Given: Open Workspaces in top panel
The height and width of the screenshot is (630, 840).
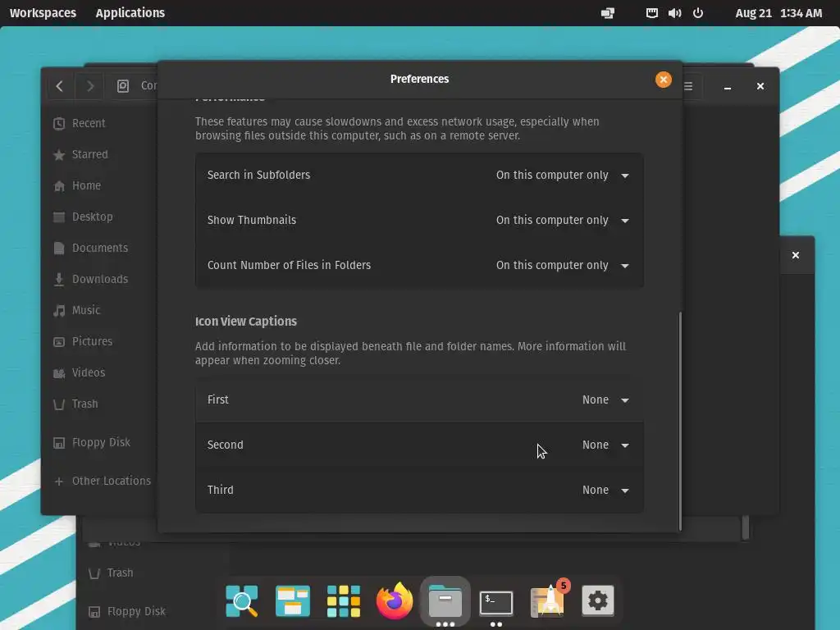Looking at the screenshot, I should [x=43, y=13].
